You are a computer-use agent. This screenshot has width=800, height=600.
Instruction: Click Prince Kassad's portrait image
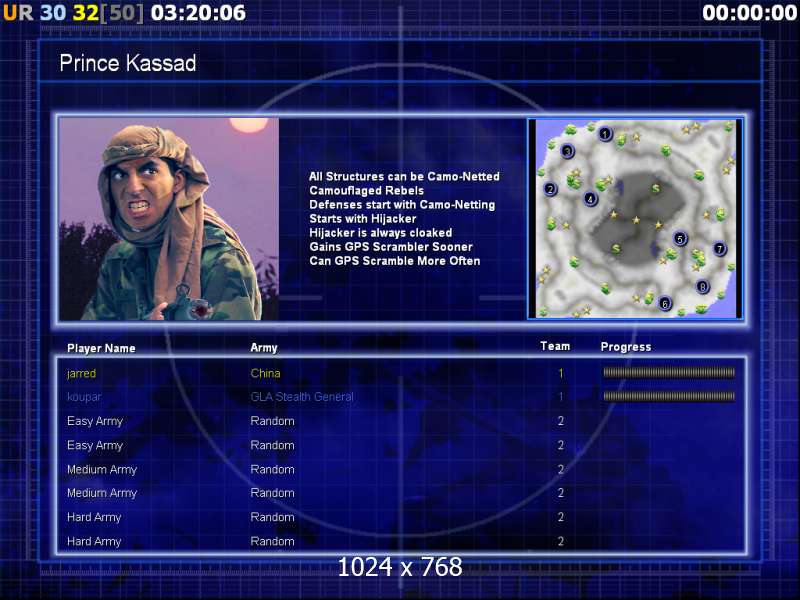[x=168, y=219]
